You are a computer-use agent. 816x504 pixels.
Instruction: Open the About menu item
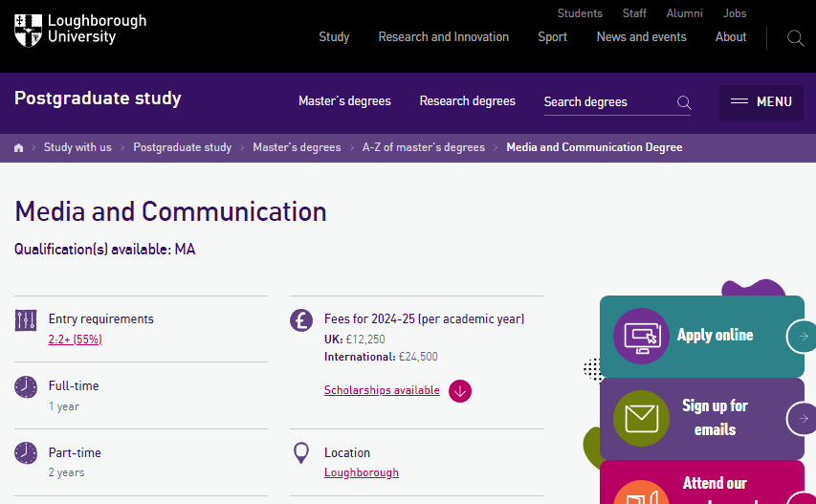[731, 37]
